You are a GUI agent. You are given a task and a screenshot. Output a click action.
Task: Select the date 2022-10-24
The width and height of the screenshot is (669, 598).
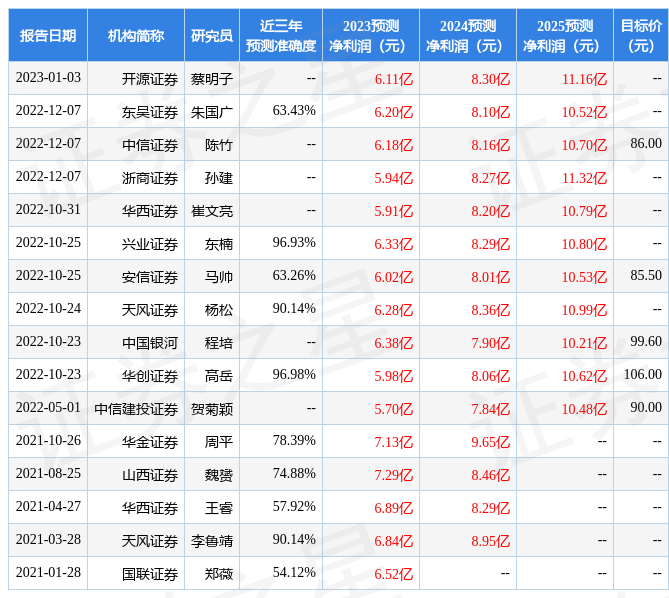pyautogui.click(x=48, y=308)
